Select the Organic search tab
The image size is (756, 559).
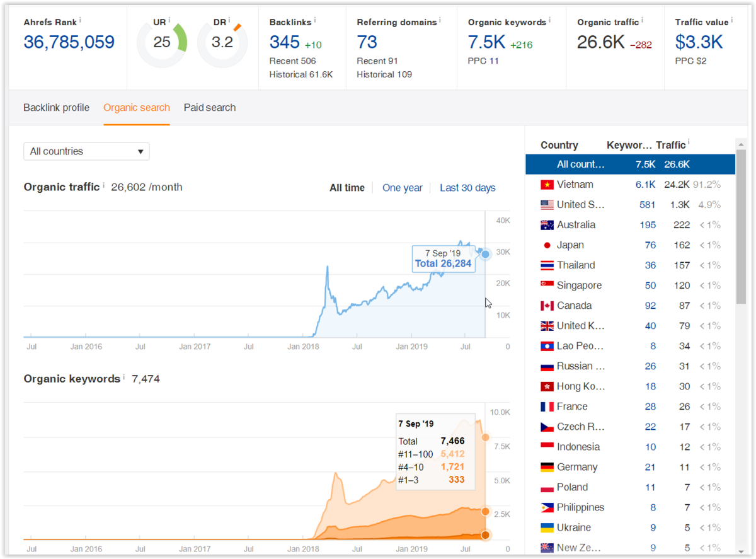[137, 108]
